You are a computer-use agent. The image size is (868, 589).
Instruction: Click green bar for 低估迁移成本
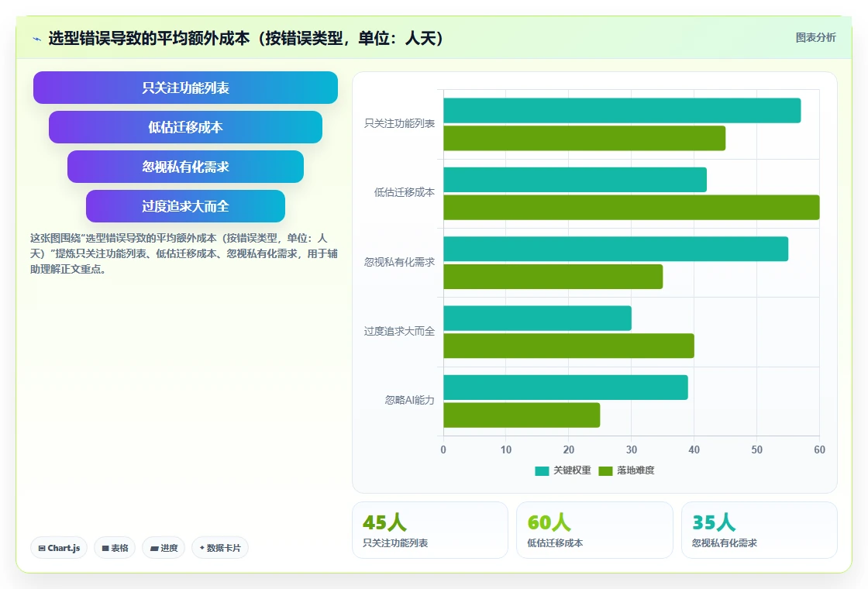pyautogui.click(x=632, y=208)
